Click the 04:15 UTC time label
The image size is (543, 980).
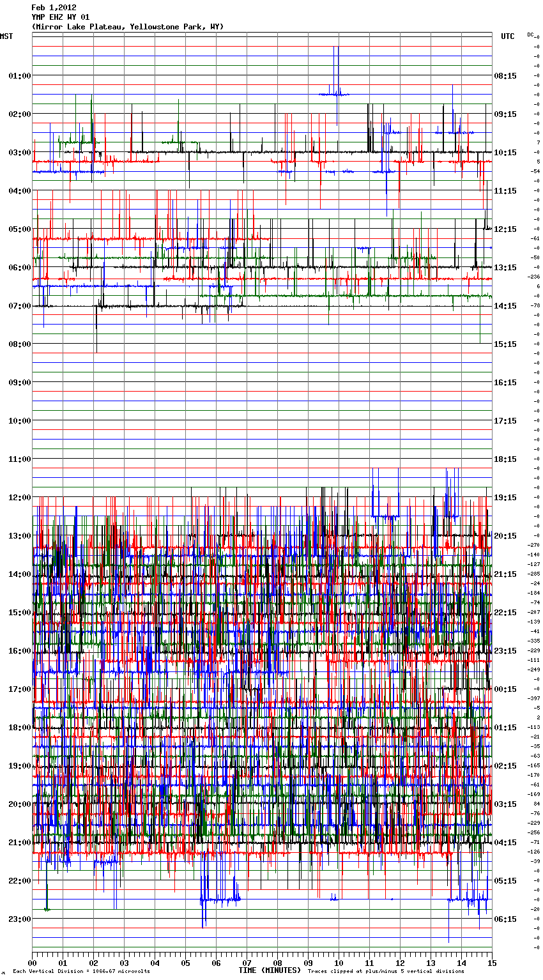[x=505, y=843]
